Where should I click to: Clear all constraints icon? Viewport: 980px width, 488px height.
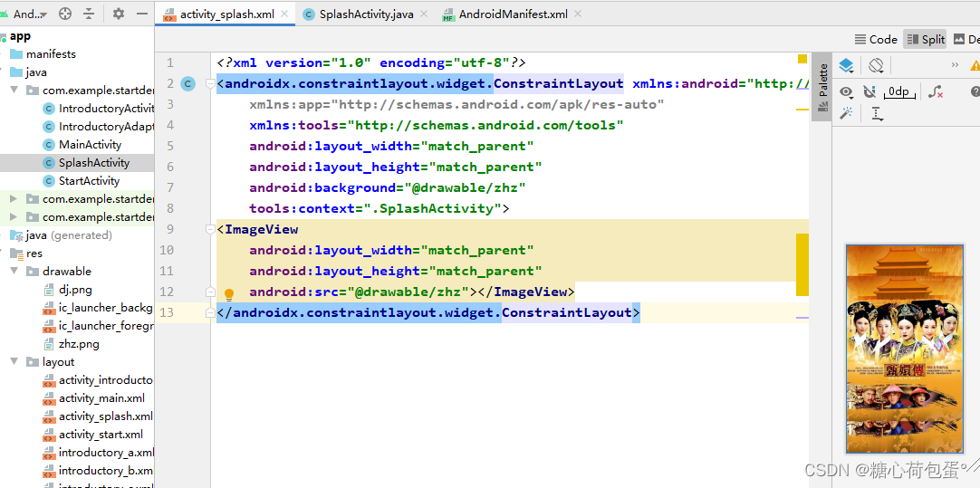(x=936, y=92)
